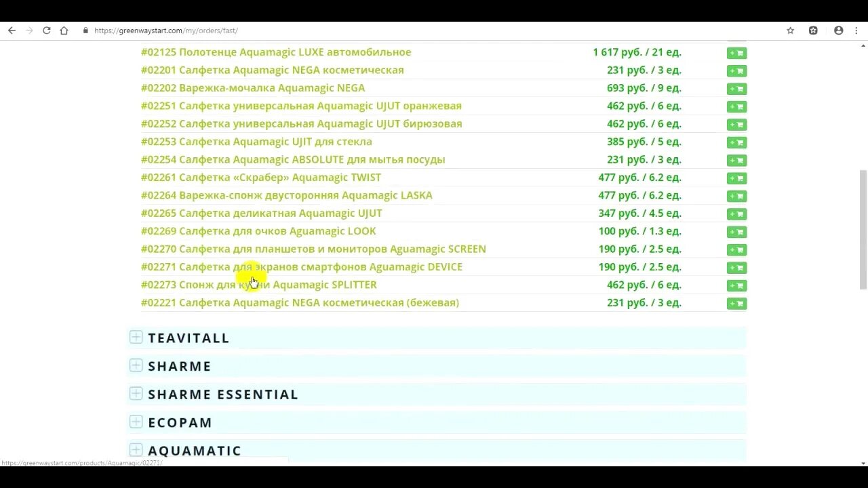This screenshot has width=868, height=488.
Task: Add #02254 ABSOLUTE для мытья посуды to cart
Action: point(736,160)
